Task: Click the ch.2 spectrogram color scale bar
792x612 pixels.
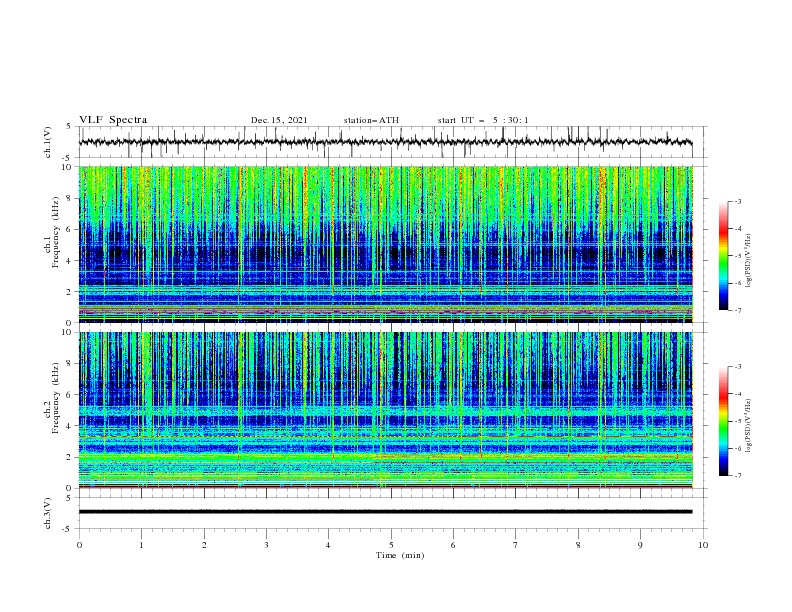Action: click(x=723, y=421)
